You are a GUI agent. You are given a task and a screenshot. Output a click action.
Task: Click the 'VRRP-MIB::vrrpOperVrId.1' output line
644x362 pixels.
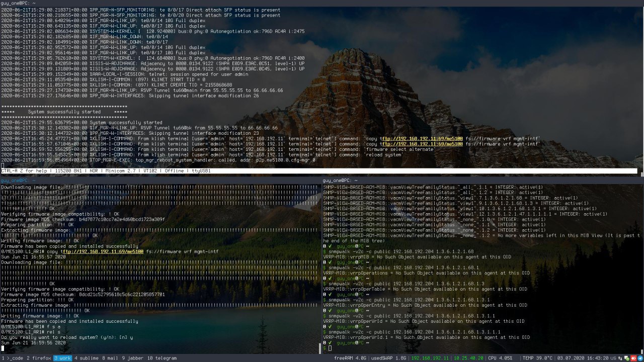(426, 337)
